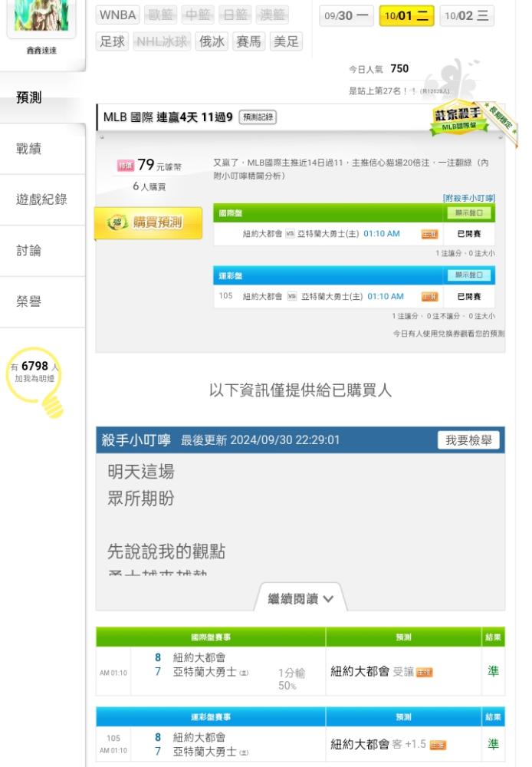The height and width of the screenshot is (767, 532).
Task: Click the coin icon on 購買預測 button
Action: click(x=117, y=222)
